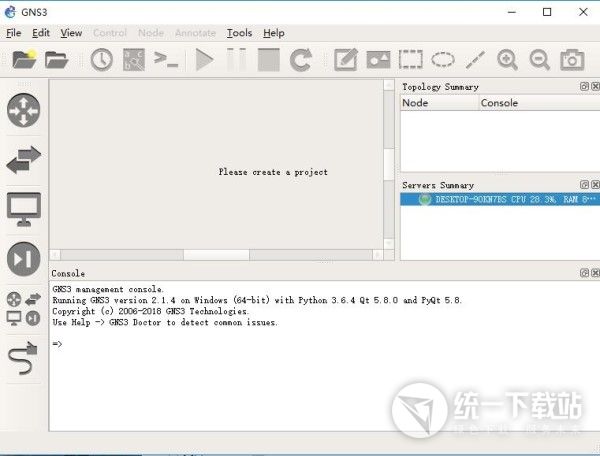Click the vertical scrollbar down arrow

click(x=389, y=243)
